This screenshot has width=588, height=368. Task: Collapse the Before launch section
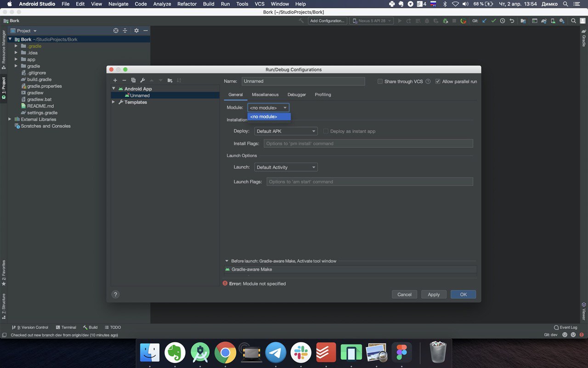pos(226,261)
